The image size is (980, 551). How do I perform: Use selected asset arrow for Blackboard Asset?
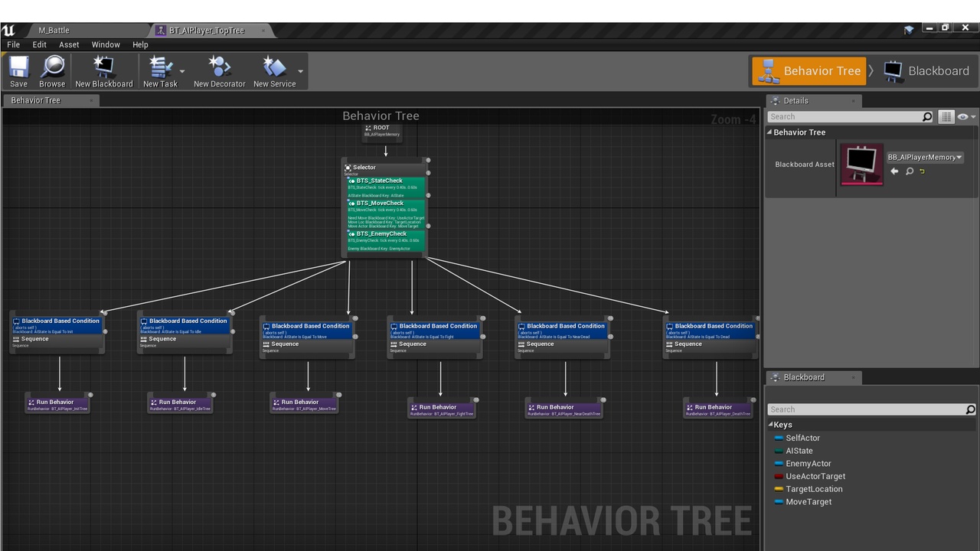tap(894, 171)
